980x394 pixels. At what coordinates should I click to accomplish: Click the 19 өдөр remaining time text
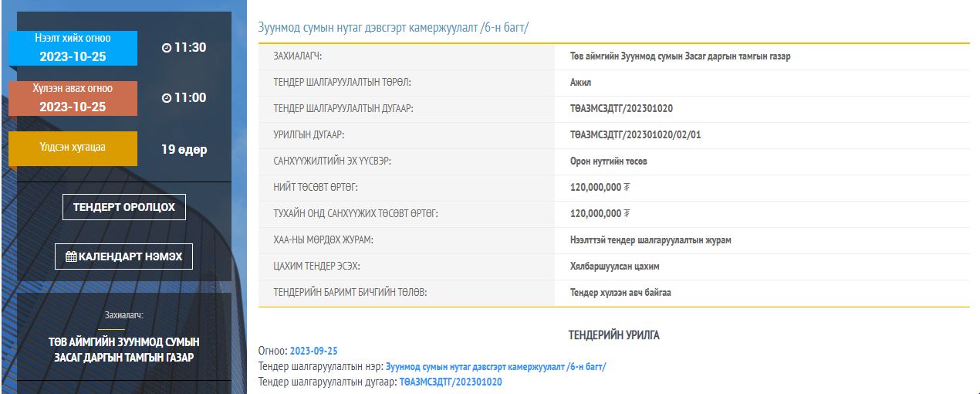click(x=184, y=150)
